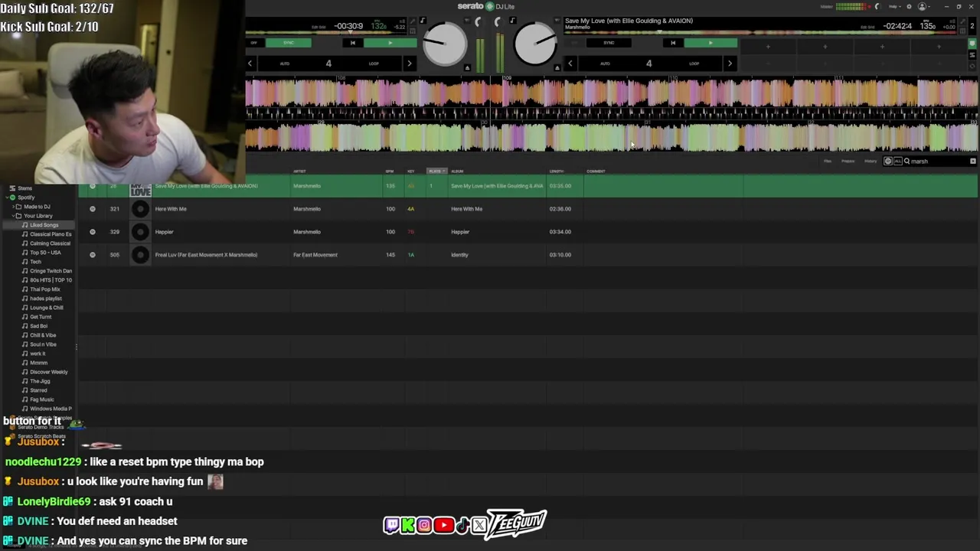Adjust master output knob

point(877,6)
